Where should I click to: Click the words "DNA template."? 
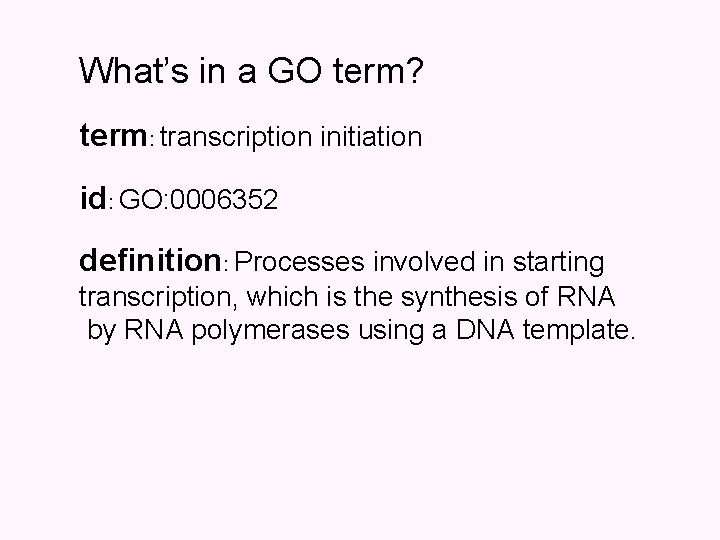pos(546,330)
